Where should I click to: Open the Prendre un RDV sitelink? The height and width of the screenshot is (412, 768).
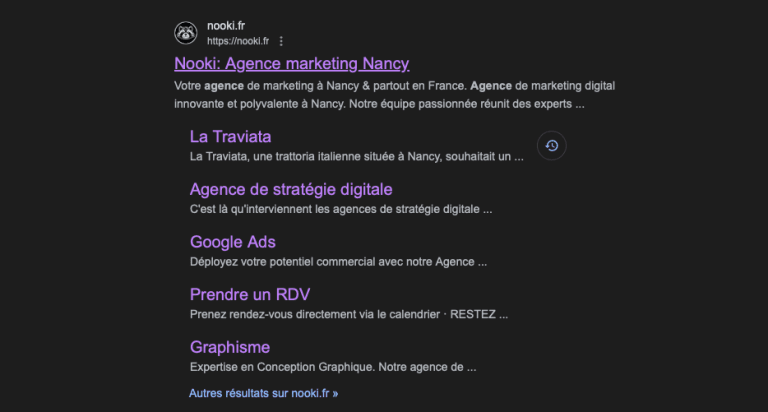(x=250, y=294)
